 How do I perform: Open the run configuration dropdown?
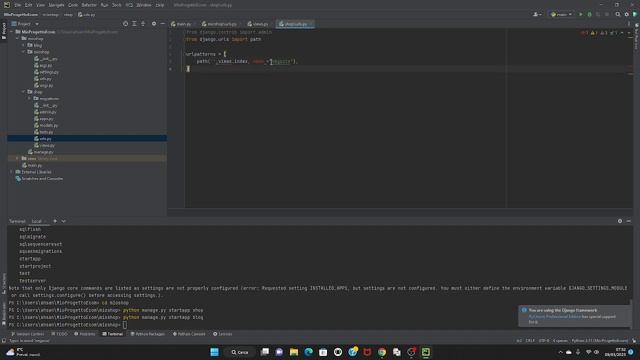pyautogui.click(x=561, y=14)
